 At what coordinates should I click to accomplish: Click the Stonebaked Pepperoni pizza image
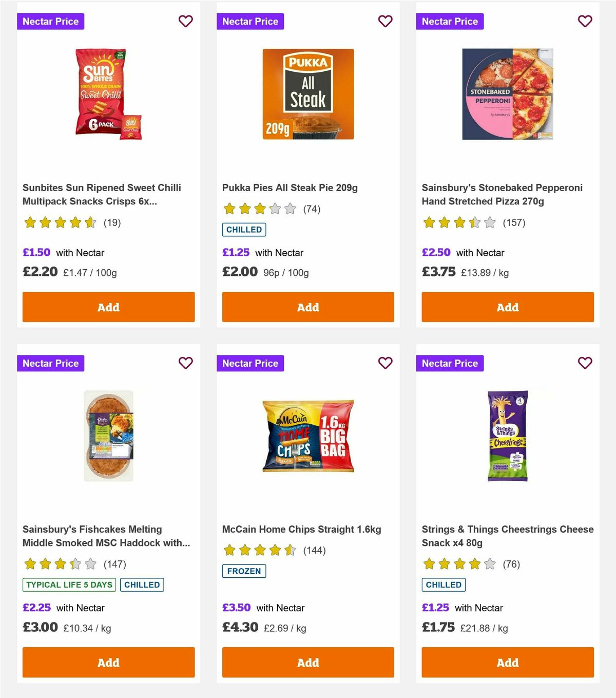(x=507, y=93)
